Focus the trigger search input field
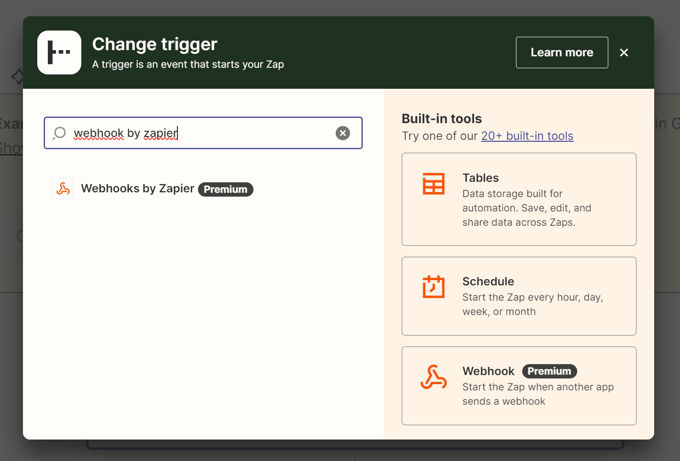The width and height of the screenshot is (680, 461). (x=203, y=133)
